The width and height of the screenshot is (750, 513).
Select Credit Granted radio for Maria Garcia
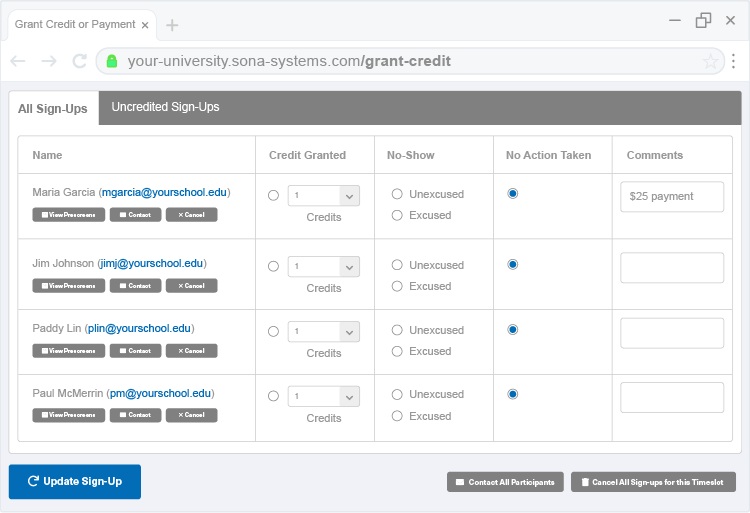[x=273, y=196]
